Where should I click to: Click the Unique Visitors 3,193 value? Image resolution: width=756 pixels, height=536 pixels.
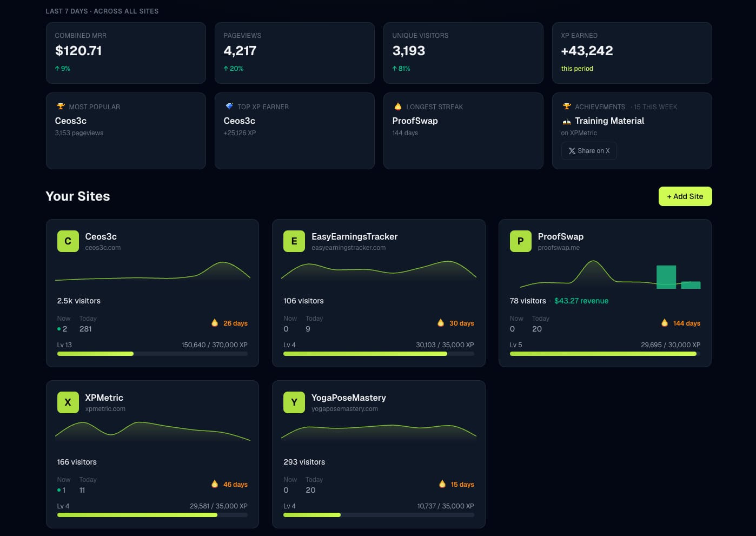(x=409, y=51)
